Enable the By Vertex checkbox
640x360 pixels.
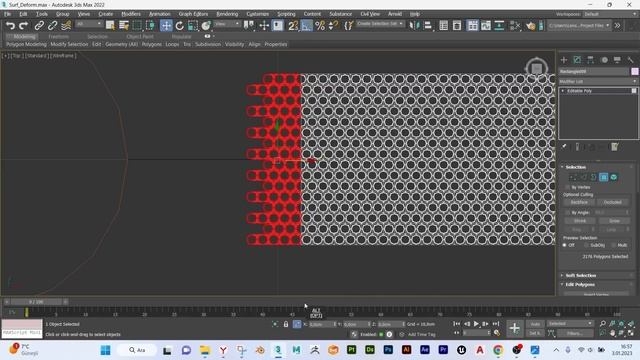(567, 187)
